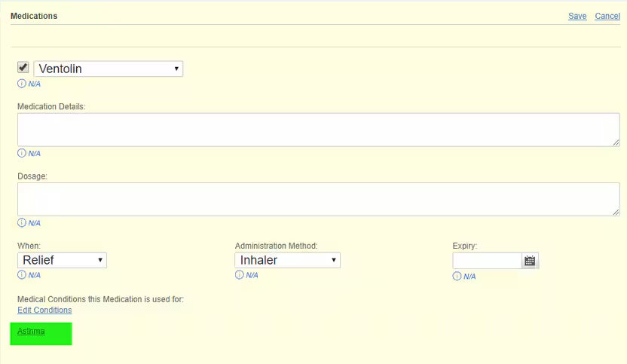Click the N/A text under Medication Details
This screenshot has height=364, width=627.
point(35,154)
